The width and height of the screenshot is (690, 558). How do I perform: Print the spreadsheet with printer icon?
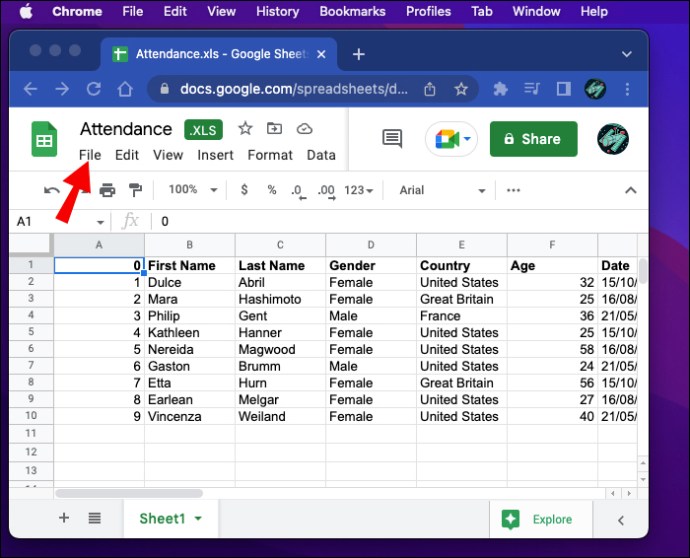(107, 191)
